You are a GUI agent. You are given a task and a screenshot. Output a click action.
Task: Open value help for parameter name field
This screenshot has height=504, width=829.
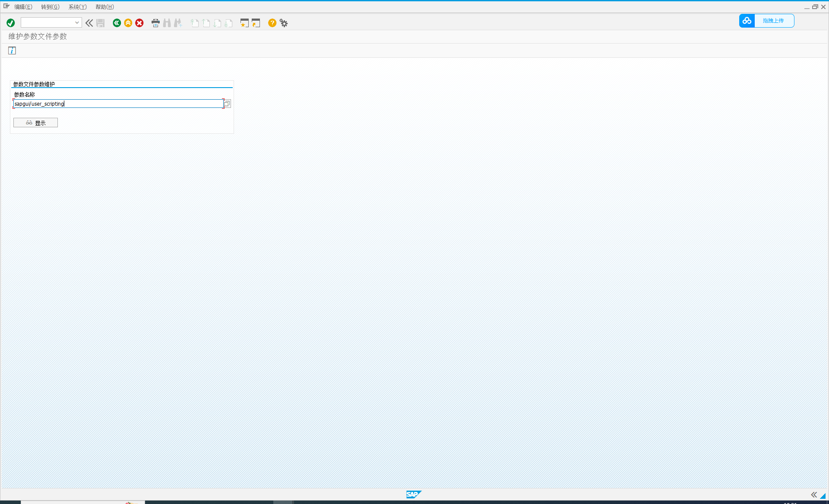pos(227,104)
